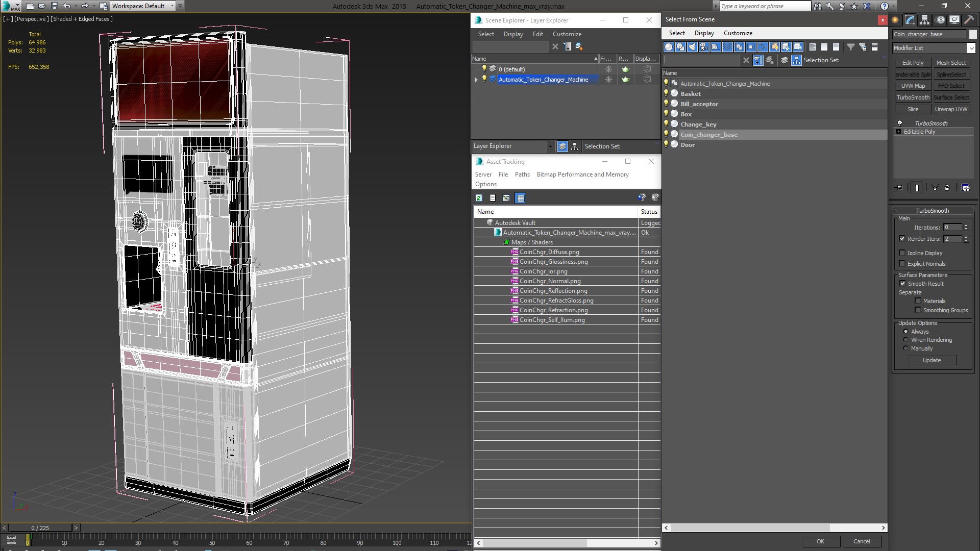Open the Hierarchy command panel tab

pos(924,20)
